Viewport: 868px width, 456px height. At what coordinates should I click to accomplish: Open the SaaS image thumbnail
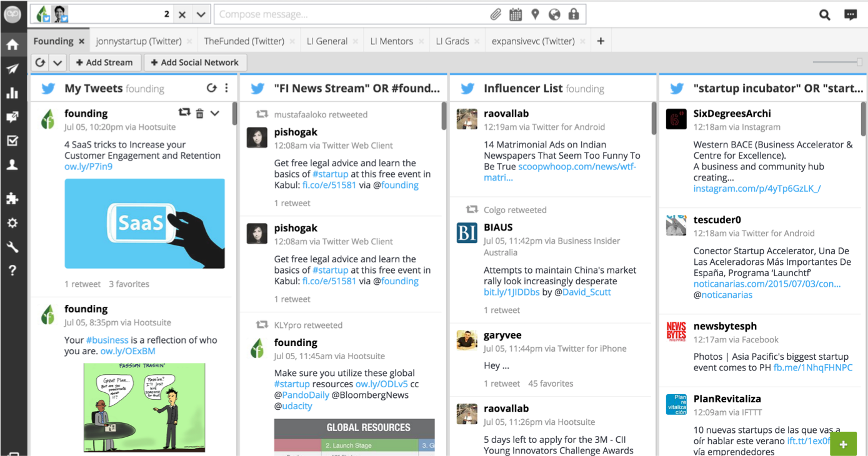tap(144, 224)
